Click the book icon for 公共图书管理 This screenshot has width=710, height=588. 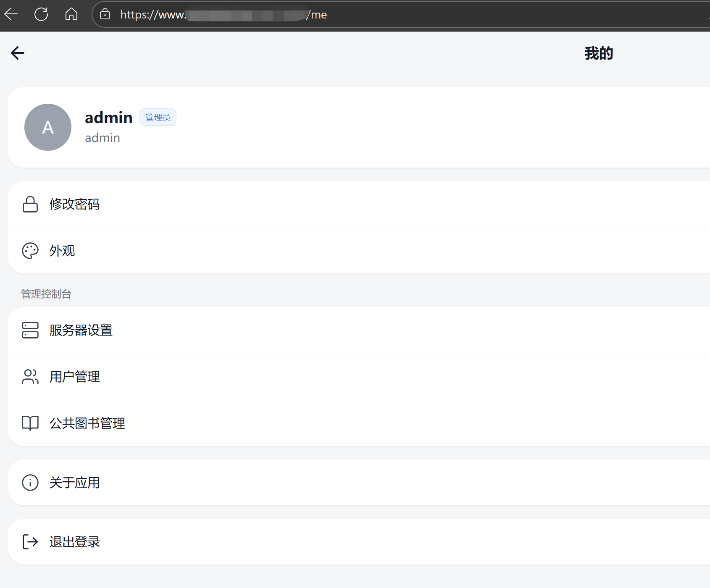pyautogui.click(x=30, y=423)
